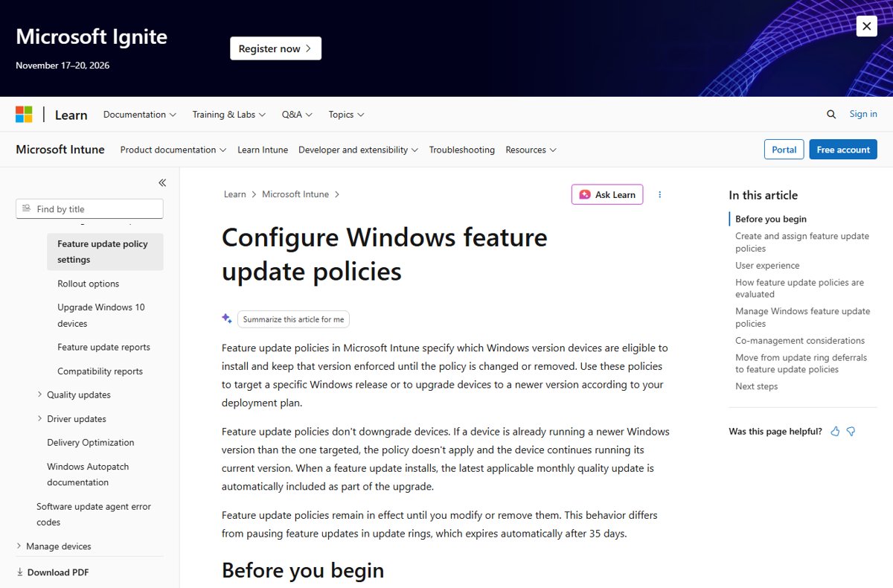893x588 pixels.
Task: Click the search magnifier icon
Action: [831, 114]
